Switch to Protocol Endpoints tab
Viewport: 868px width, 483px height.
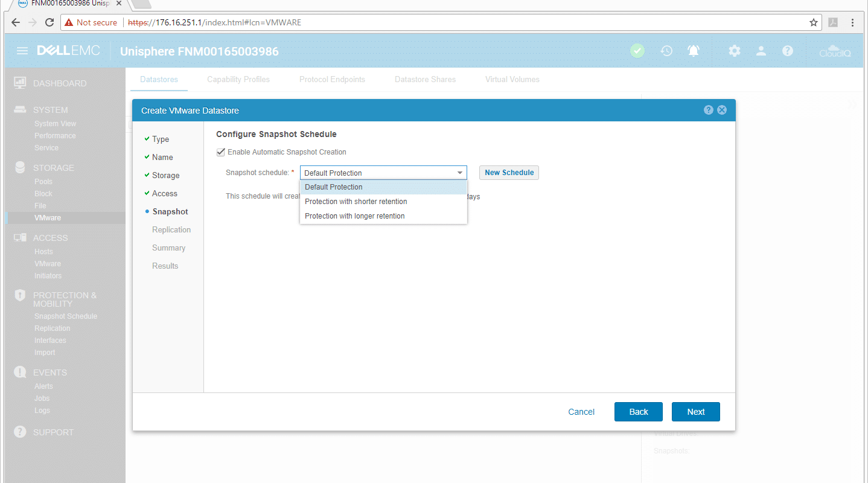pos(332,79)
